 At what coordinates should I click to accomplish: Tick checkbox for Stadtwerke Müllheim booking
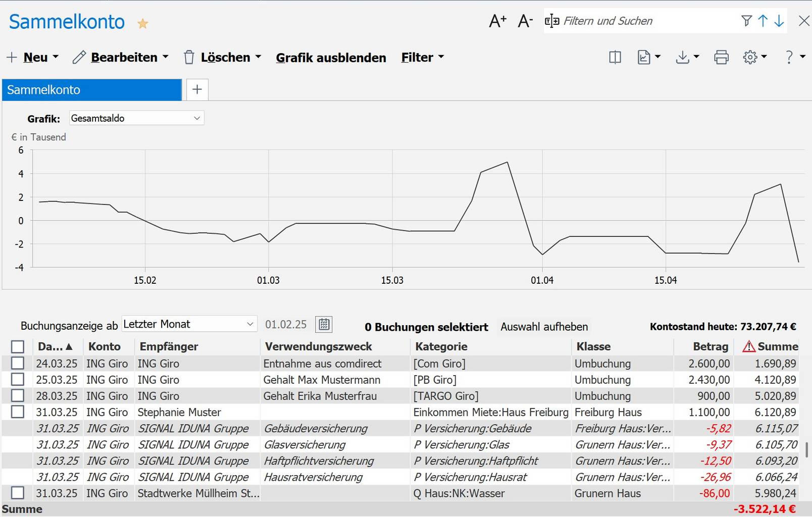tap(18, 493)
